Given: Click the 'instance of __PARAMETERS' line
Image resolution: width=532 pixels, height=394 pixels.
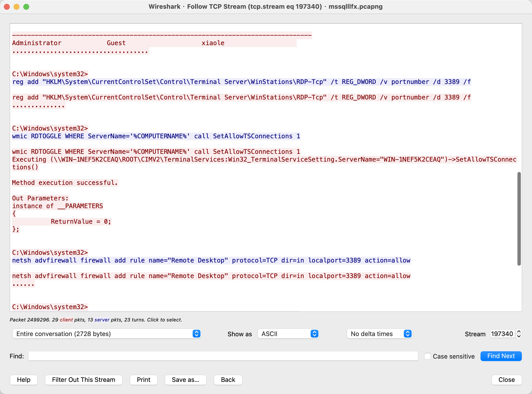Looking at the screenshot, I should [x=58, y=206].
